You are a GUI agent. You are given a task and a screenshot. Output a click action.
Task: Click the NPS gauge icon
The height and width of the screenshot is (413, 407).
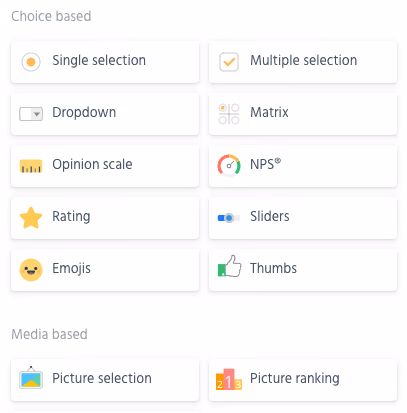(x=229, y=165)
